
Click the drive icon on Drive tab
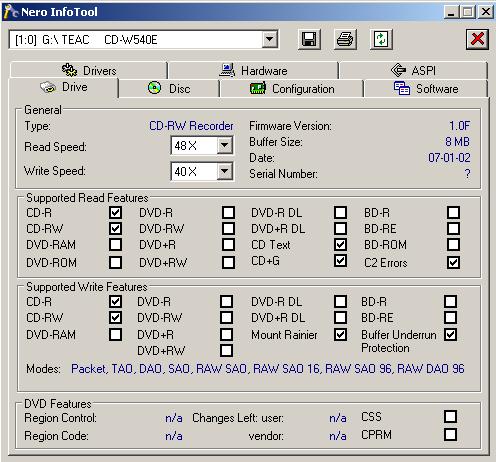(x=48, y=87)
